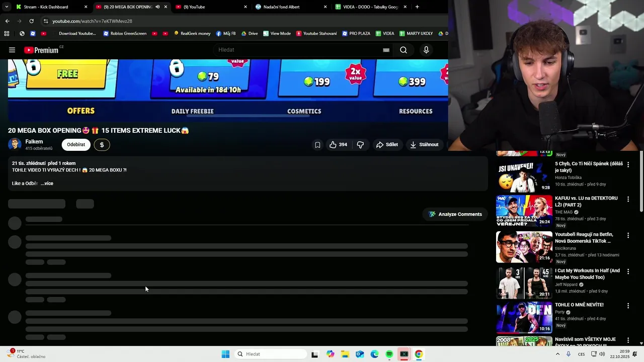The height and width of the screenshot is (362, 644).
Task: Open Můj FB bookmark
Action: tap(226, 34)
